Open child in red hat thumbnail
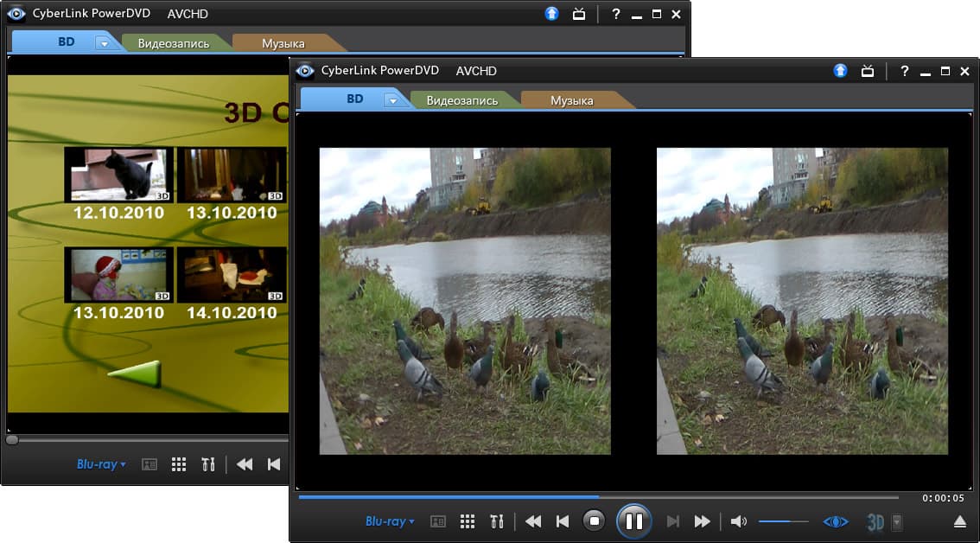Viewport: 980px width, 543px height. pyautogui.click(x=118, y=275)
